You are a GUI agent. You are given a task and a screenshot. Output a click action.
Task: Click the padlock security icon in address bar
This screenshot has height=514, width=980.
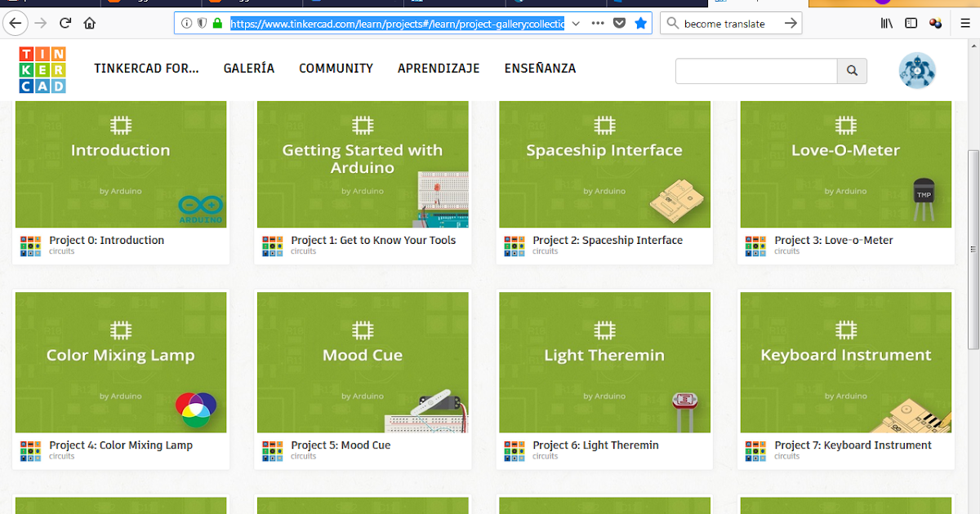pyautogui.click(x=217, y=23)
